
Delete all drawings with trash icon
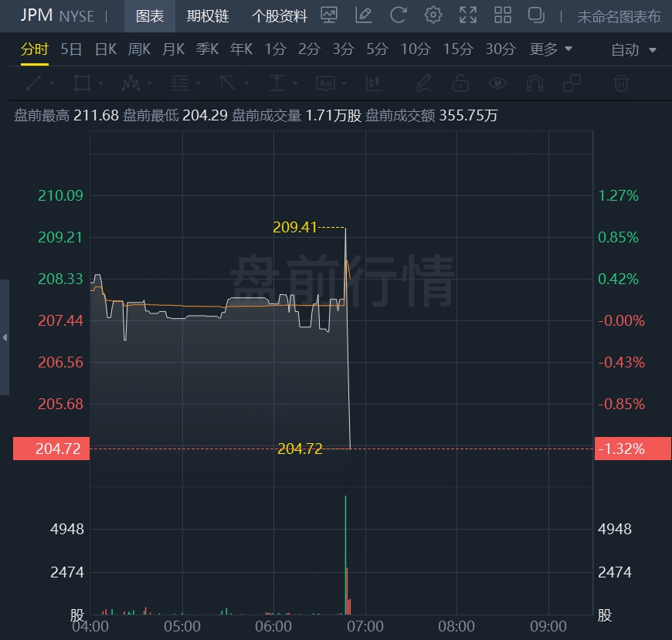[622, 83]
